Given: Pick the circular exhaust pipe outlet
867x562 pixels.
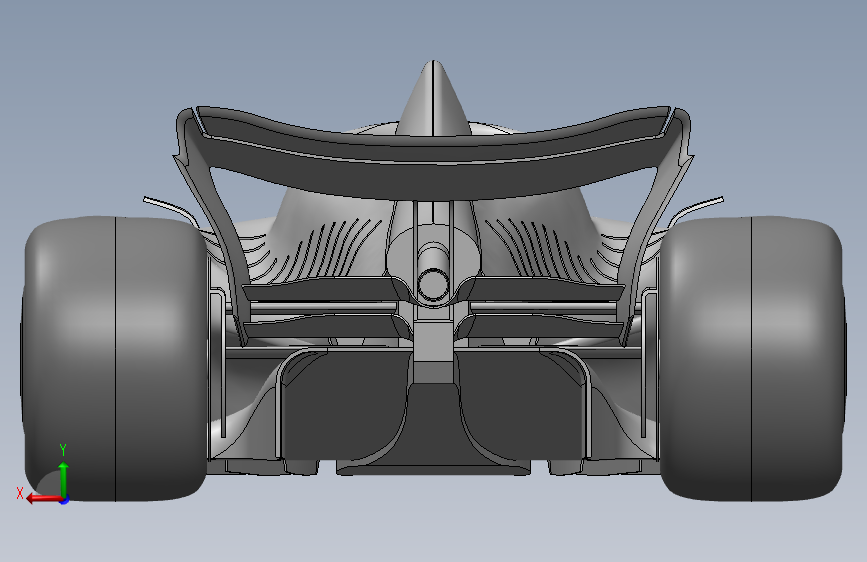Looking at the screenshot, I should pyautogui.click(x=433, y=285).
